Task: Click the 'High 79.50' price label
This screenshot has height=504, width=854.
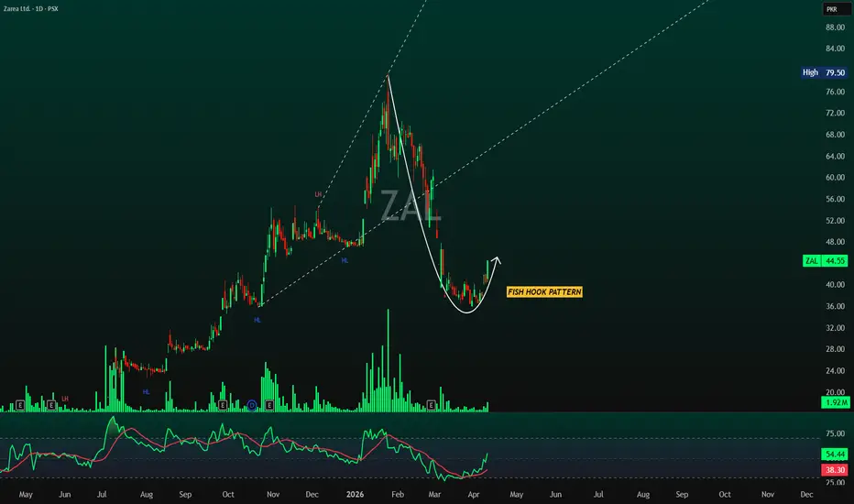Action: pos(824,72)
